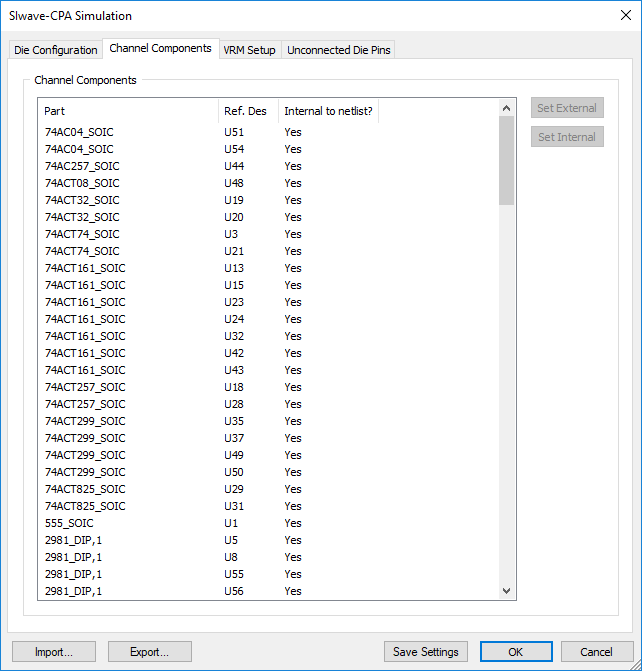
Task: Select the 2981_DIP,1 row with U8
Action: (x=268, y=557)
